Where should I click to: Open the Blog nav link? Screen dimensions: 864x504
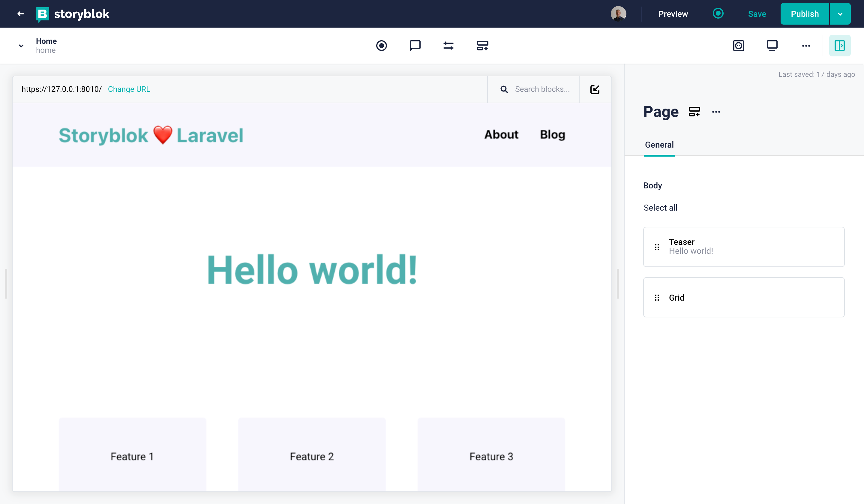pos(552,135)
